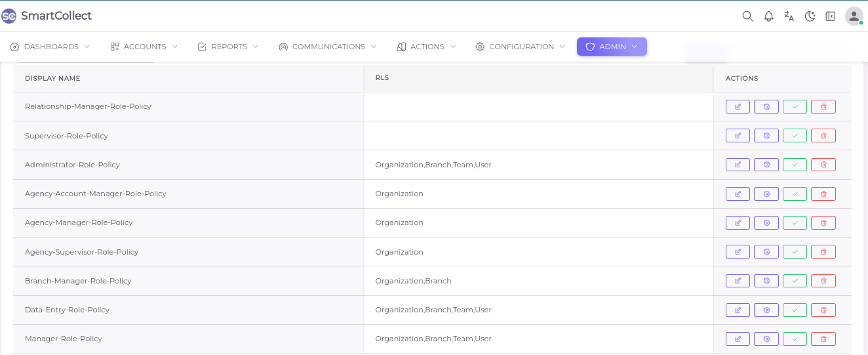Open the user profile avatar
The height and width of the screenshot is (355, 868).
pos(854,16)
